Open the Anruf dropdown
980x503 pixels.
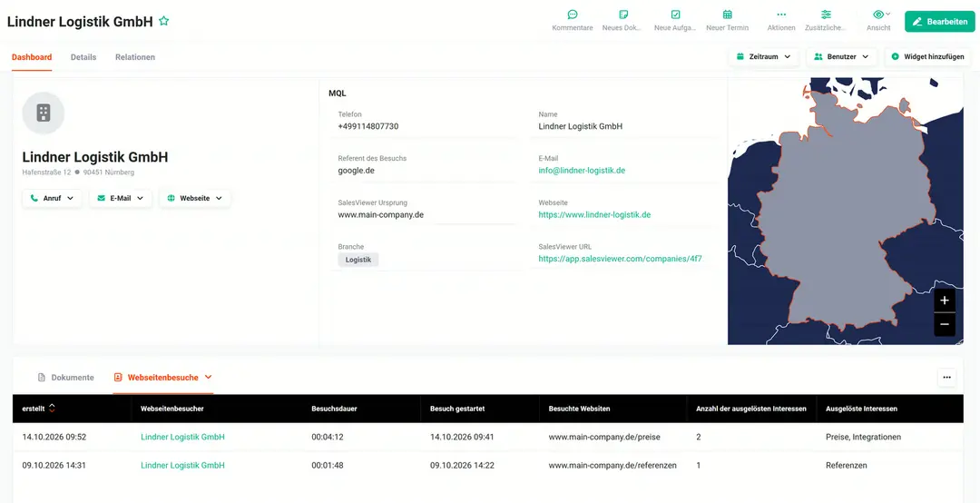52,198
